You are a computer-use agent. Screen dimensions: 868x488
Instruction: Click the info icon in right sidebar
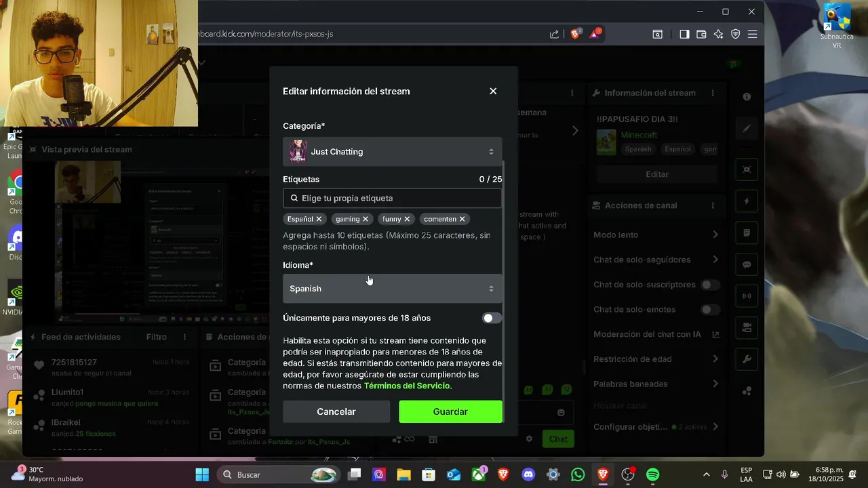point(747,97)
